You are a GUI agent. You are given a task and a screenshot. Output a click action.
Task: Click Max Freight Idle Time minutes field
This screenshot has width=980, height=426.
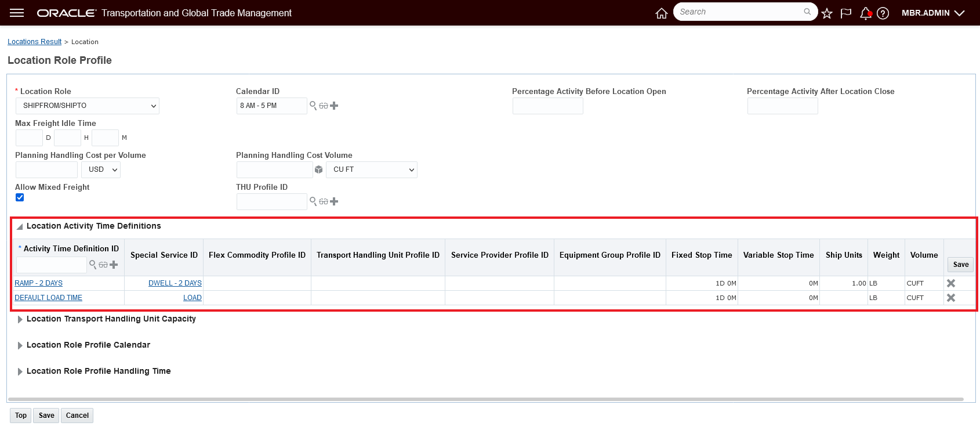pos(105,138)
